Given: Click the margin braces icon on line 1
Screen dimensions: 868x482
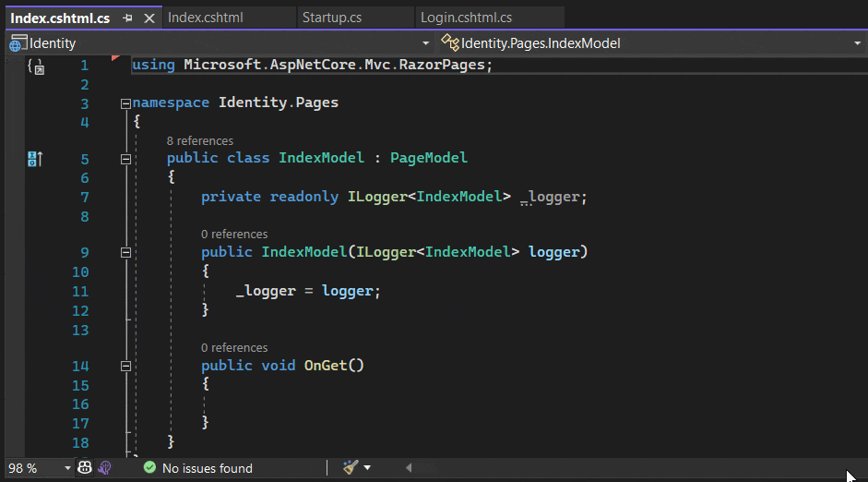Looking at the screenshot, I should pyautogui.click(x=36, y=66).
